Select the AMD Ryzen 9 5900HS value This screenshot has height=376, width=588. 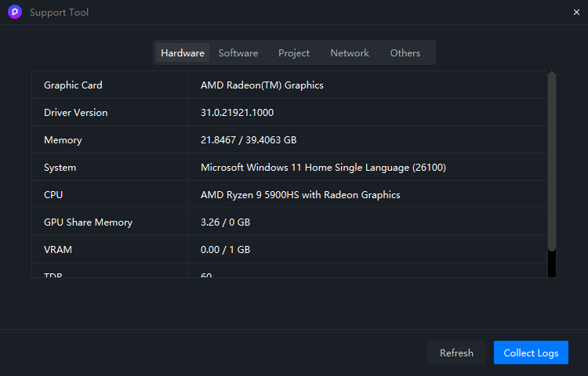coord(300,195)
